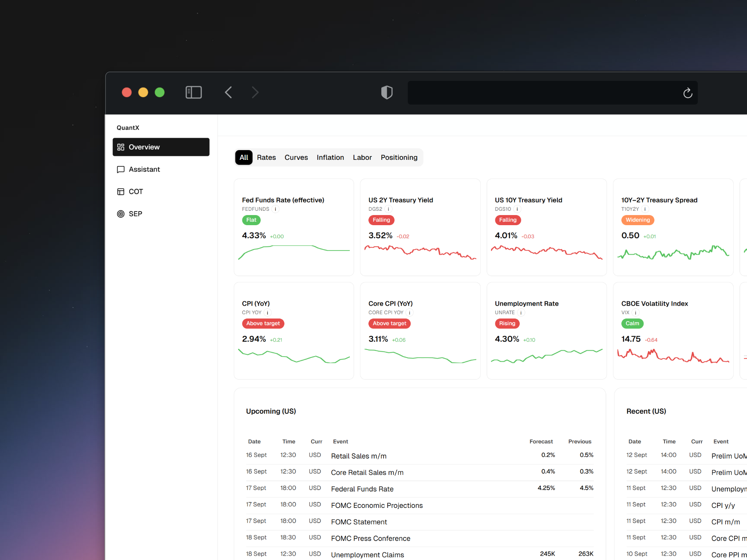Viewport: 747px width, 560px height.
Task: Open info icon next to FEDFUNDS
Action: 275,209
